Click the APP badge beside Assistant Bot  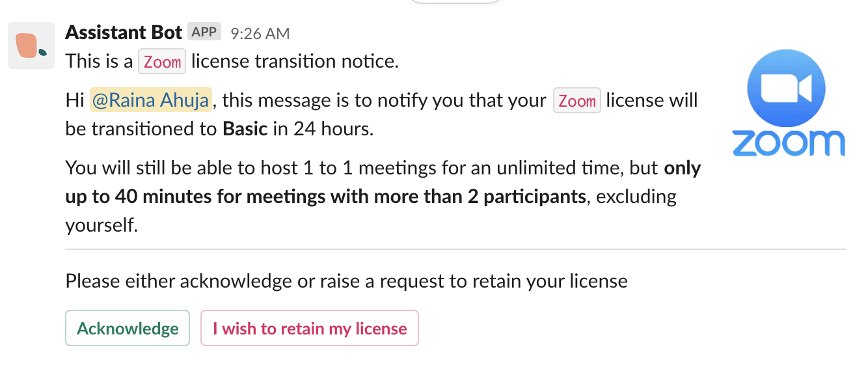[204, 32]
